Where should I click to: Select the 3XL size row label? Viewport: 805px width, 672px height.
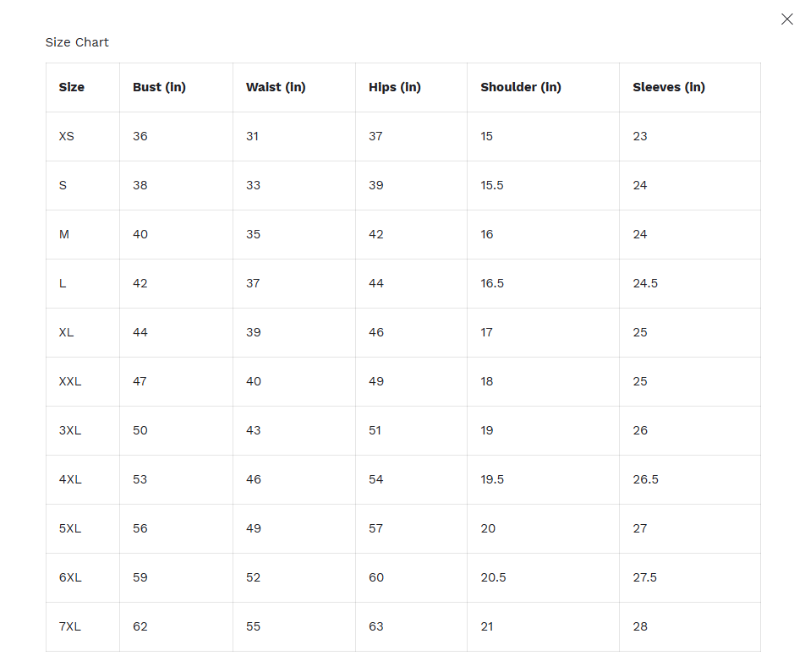[70, 430]
